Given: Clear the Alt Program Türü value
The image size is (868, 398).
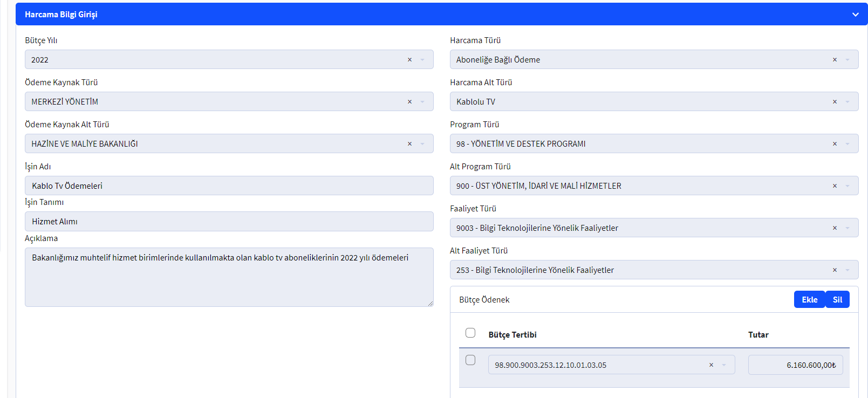Looking at the screenshot, I should click(x=835, y=186).
